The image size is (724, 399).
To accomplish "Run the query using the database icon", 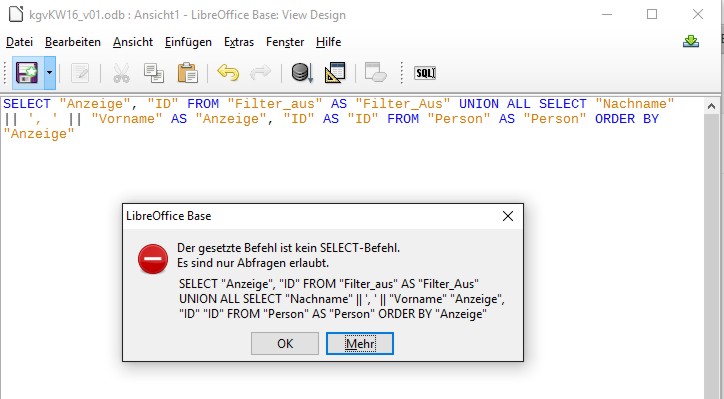I will tap(302, 73).
